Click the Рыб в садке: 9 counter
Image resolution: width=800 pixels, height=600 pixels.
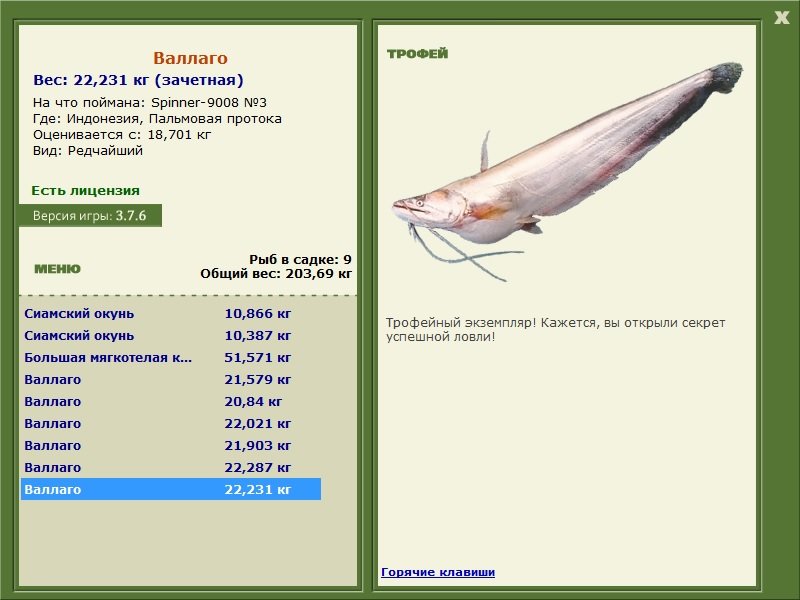click(301, 259)
